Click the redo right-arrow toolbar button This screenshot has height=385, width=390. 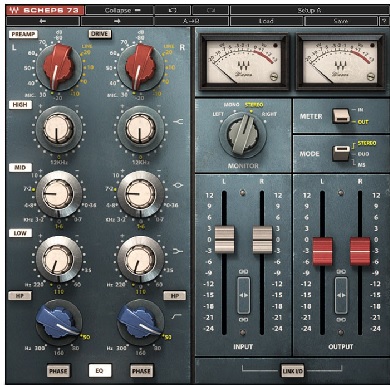[x=117, y=21]
